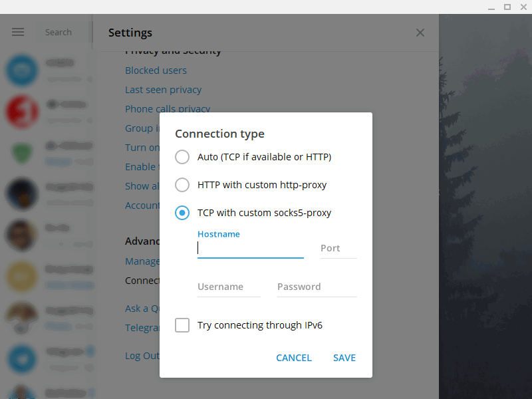Enable Try connecting through IPv6 checkbox
This screenshot has width=532, height=399.
182,325
